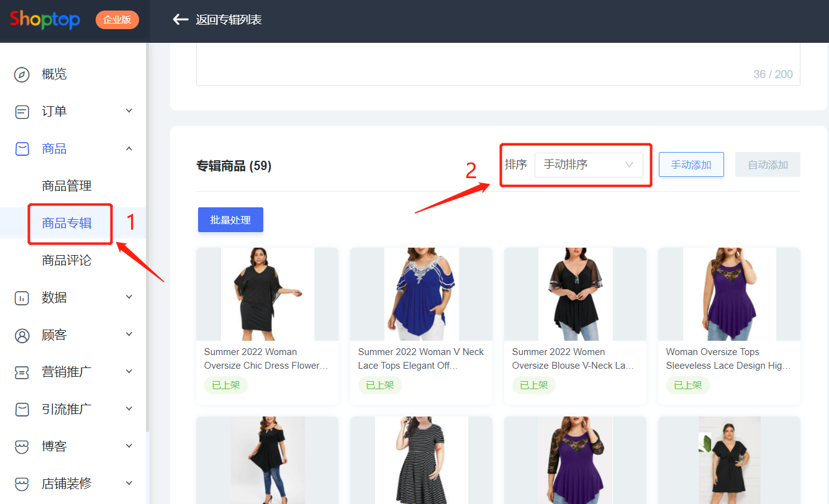This screenshot has width=829, height=504.
Task: Click the 引流推广 icon
Action: [x=22, y=410]
